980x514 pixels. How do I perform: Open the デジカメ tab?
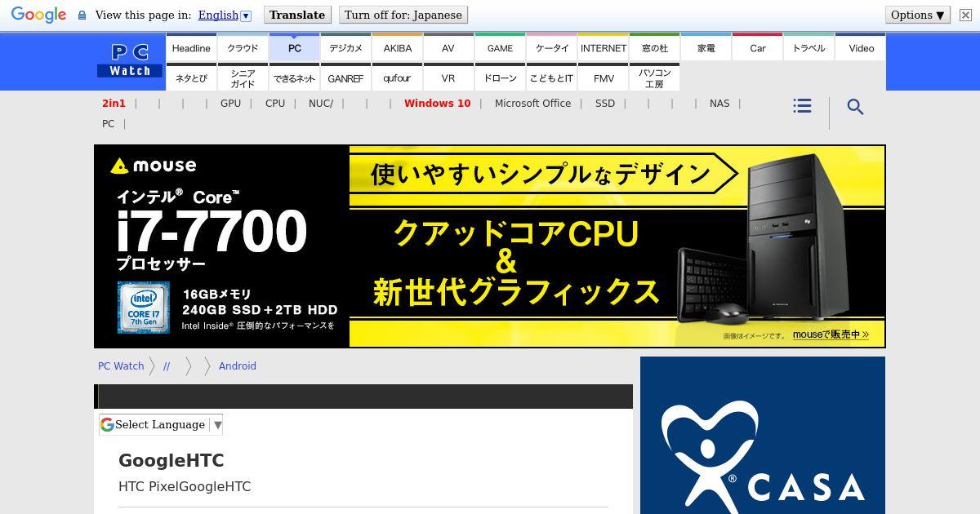coord(345,47)
